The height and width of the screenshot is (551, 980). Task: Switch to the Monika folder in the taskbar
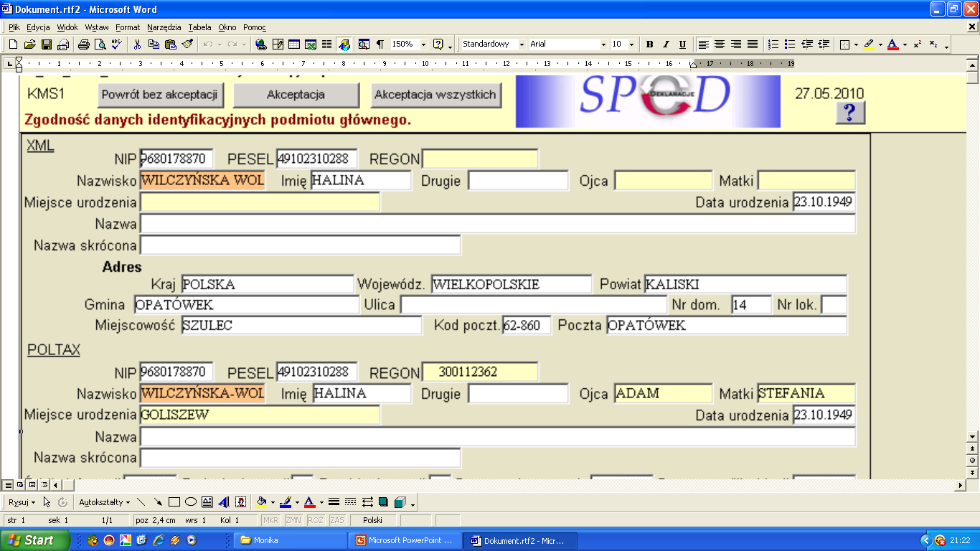[x=289, y=540]
